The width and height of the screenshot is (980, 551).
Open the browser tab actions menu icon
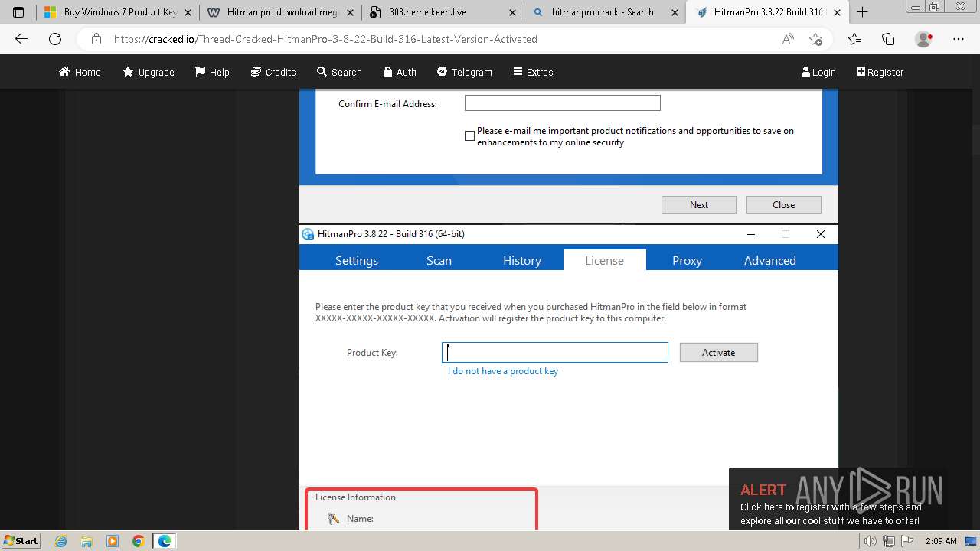click(18, 12)
